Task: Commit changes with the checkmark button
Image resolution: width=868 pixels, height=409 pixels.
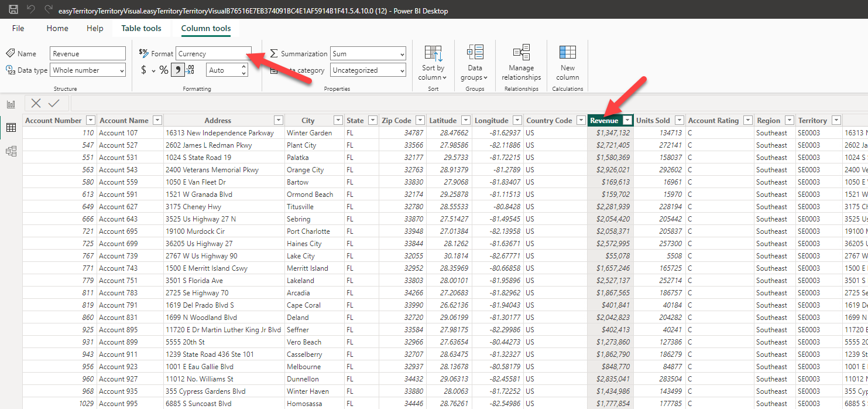Action: click(54, 103)
